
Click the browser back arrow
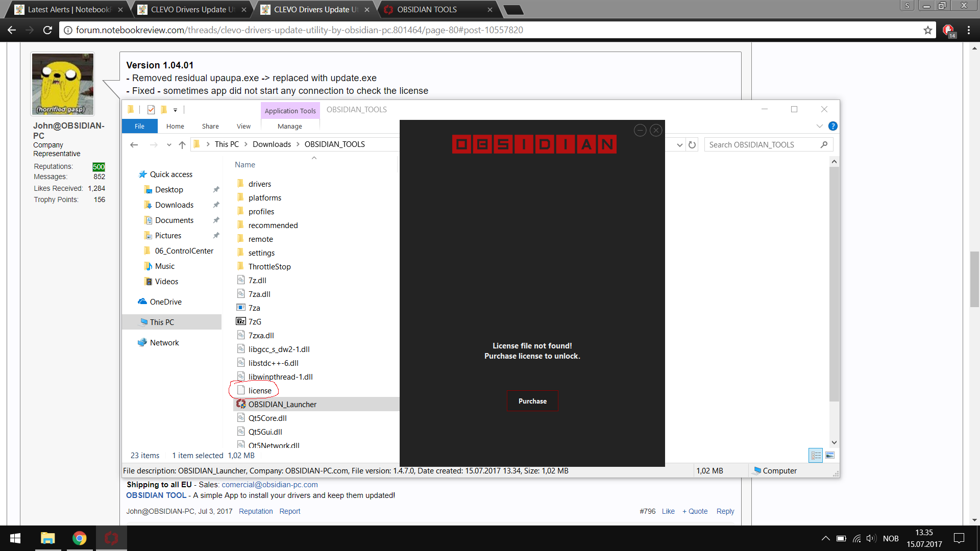click(12, 30)
